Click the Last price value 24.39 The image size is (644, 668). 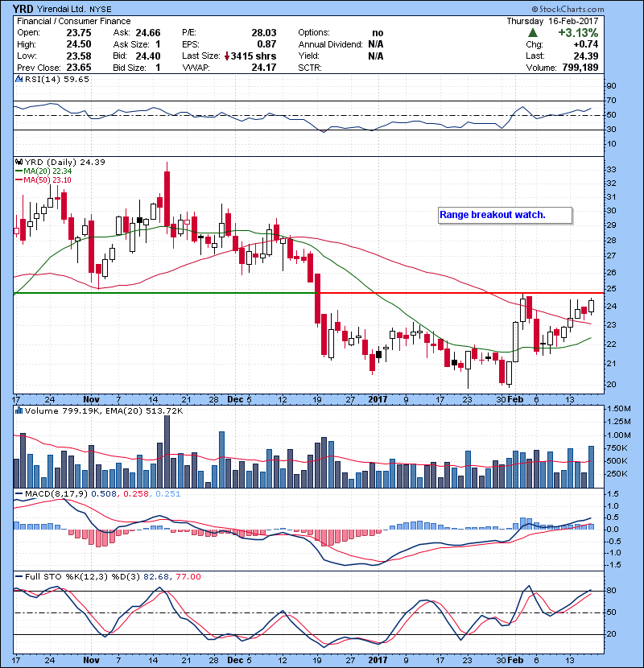(585, 56)
